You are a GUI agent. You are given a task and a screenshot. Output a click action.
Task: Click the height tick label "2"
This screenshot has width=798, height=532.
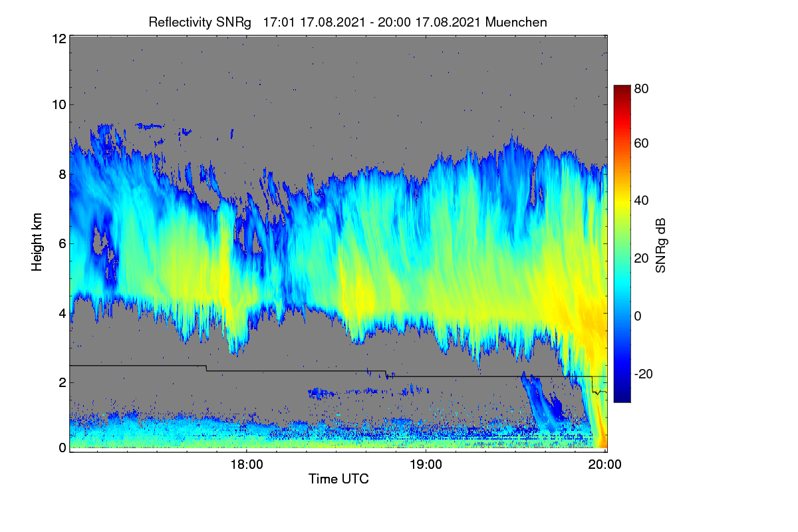(62, 382)
